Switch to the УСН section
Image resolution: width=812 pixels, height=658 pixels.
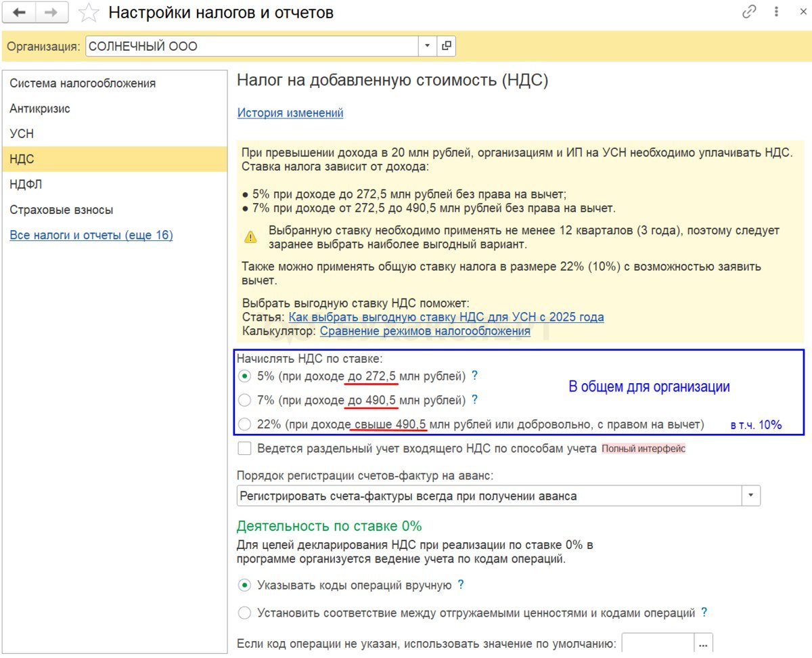pos(115,134)
